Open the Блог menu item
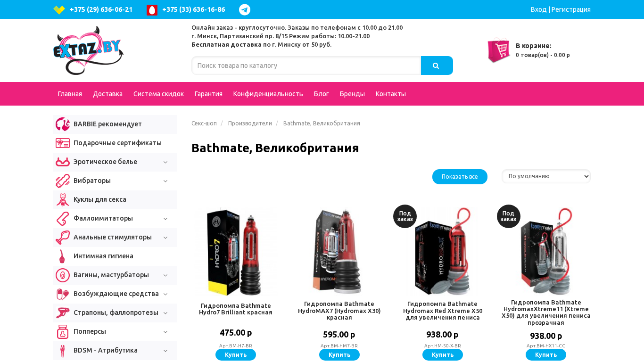Screen dimensions: 644x362 pos(321,94)
